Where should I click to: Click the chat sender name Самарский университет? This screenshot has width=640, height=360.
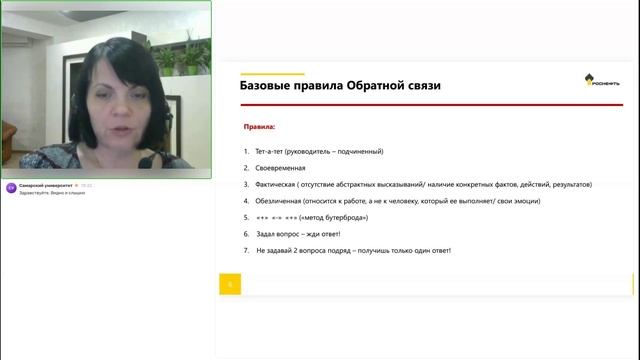click(x=46, y=185)
